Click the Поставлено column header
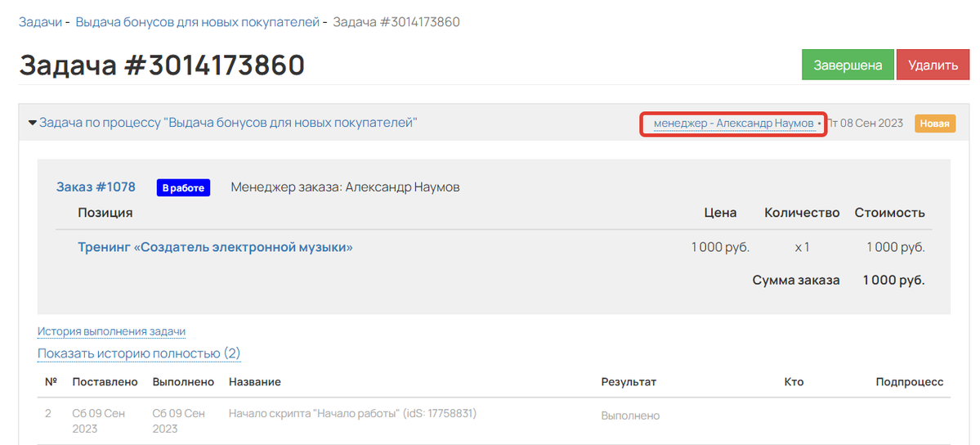980x445 pixels. click(x=105, y=382)
